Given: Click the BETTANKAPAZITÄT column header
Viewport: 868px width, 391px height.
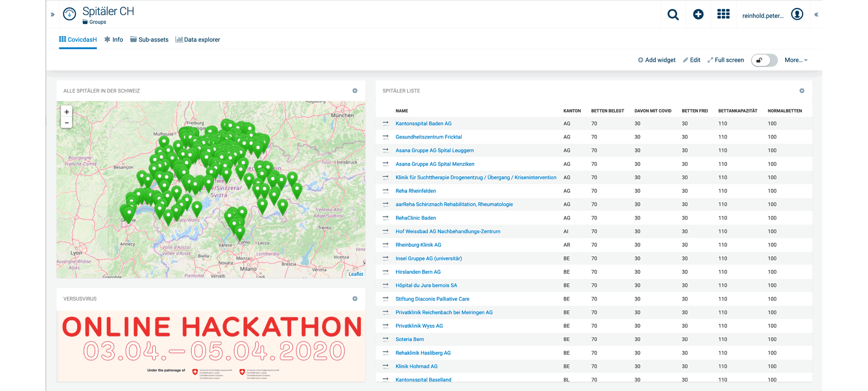Looking at the screenshot, I should coord(738,111).
